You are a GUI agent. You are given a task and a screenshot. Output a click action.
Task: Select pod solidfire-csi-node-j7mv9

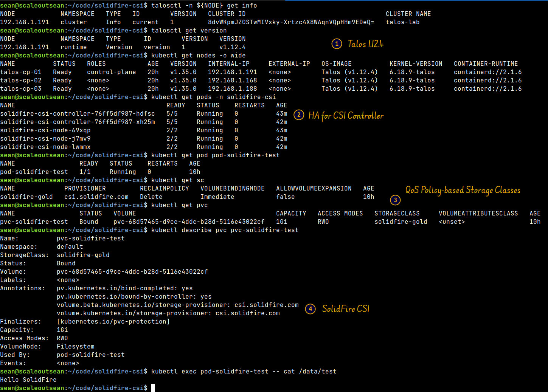point(45,138)
